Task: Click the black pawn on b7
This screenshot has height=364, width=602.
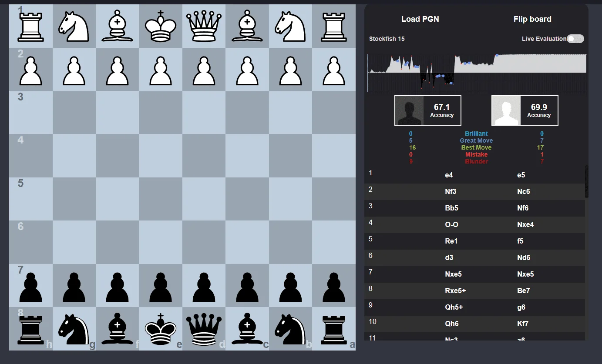Action: click(290, 287)
